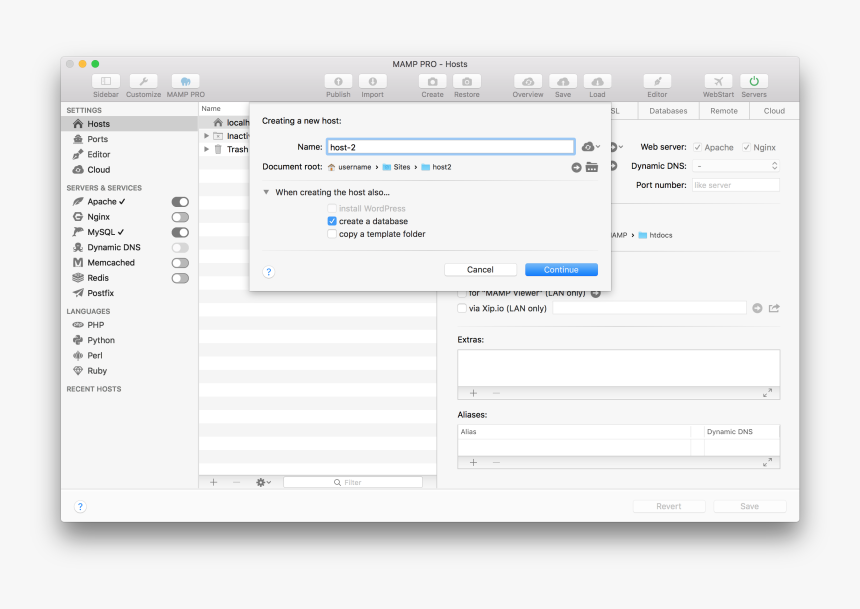Viewport: 860px width, 609px height.
Task: Switch to the Cloud tab
Action: point(774,111)
